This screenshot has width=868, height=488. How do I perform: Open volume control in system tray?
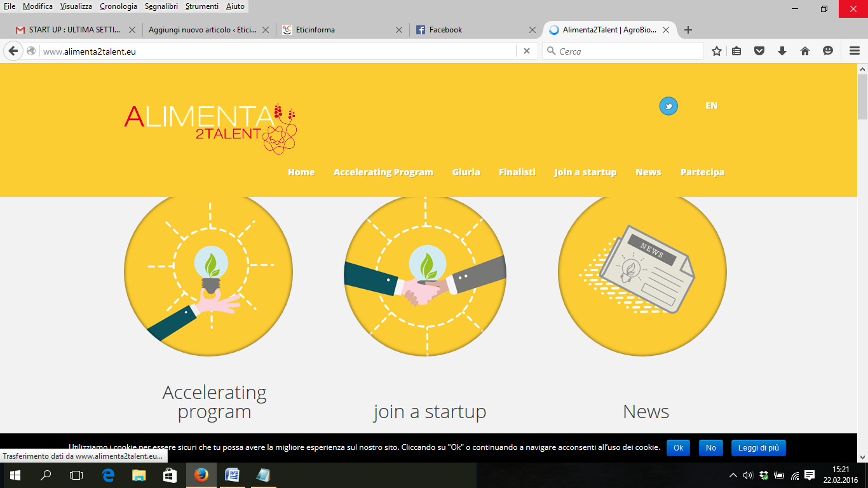coord(748,475)
